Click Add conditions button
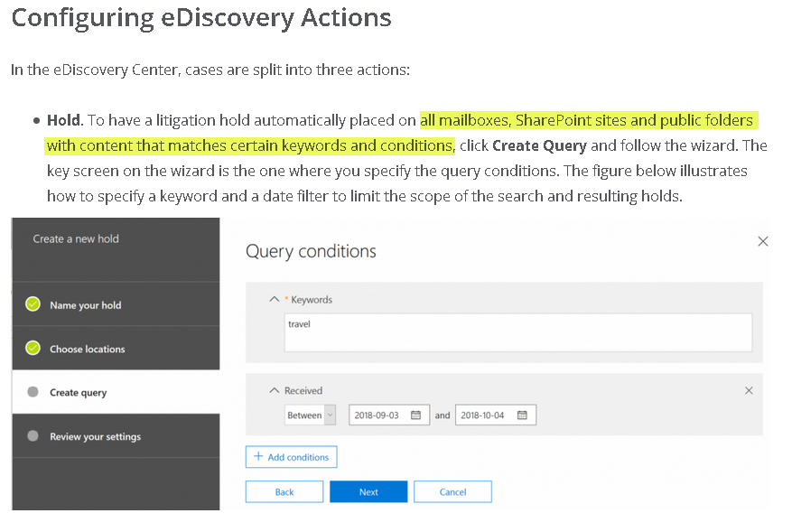Image resolution: width=792 pixels, height=532 pixels. (x=292, y=457)
